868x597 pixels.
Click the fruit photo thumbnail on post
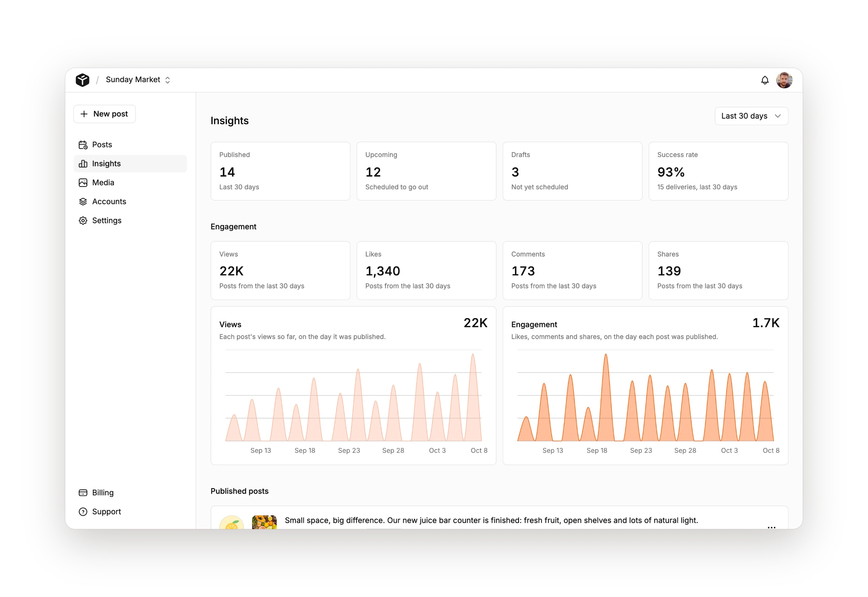point(264,522)
